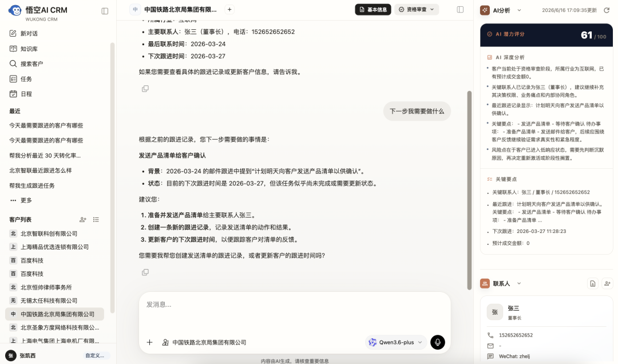Expand the AI分析 panel dropdown

pos(519,10)
